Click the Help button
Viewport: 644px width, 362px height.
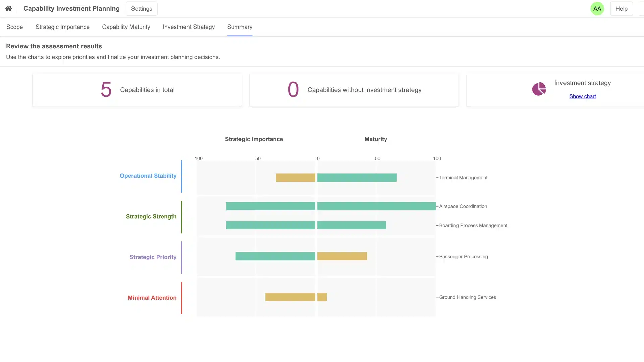click(621, 9)
